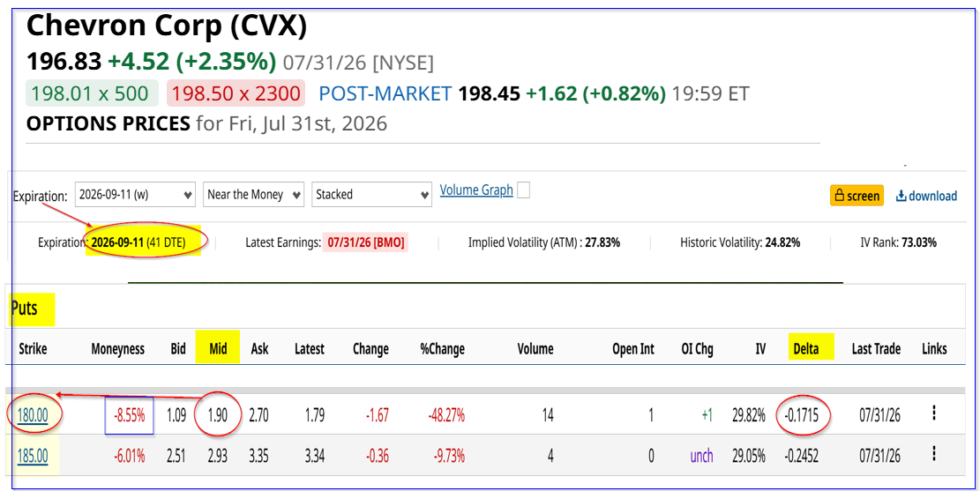Sort by the IV column header
The height and width of the screenshot is (491, 980).
coord(760,348)
